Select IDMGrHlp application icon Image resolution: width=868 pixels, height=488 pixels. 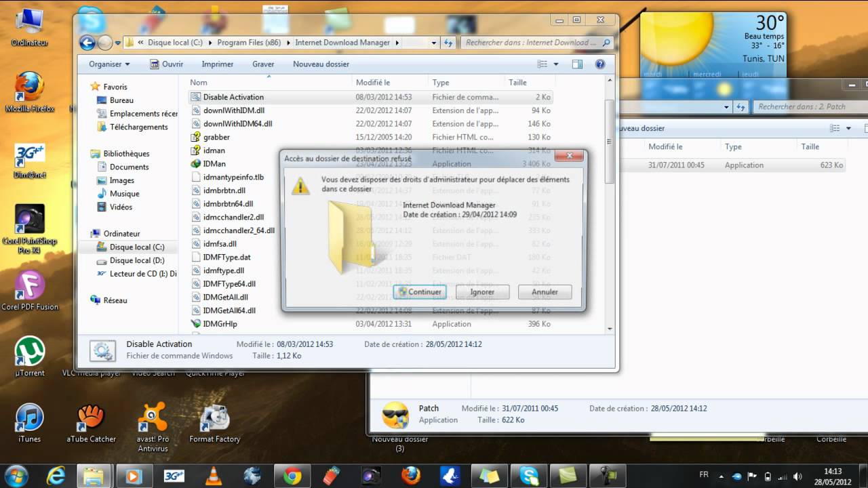pos(196,324)
